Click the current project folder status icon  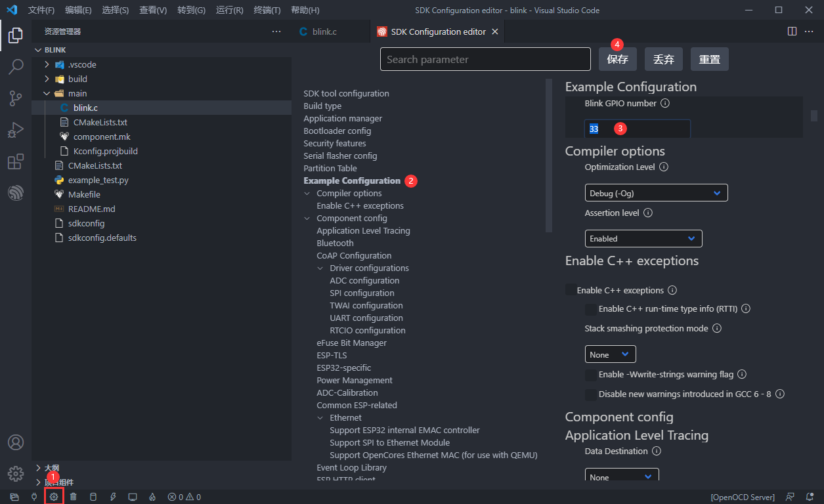coord(14,497)
